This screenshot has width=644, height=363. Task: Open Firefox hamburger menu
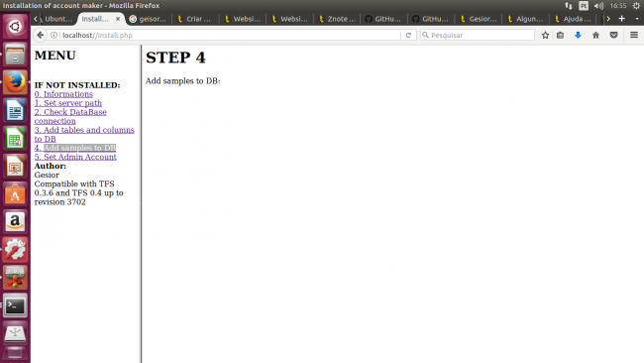(x=634, y=36)
